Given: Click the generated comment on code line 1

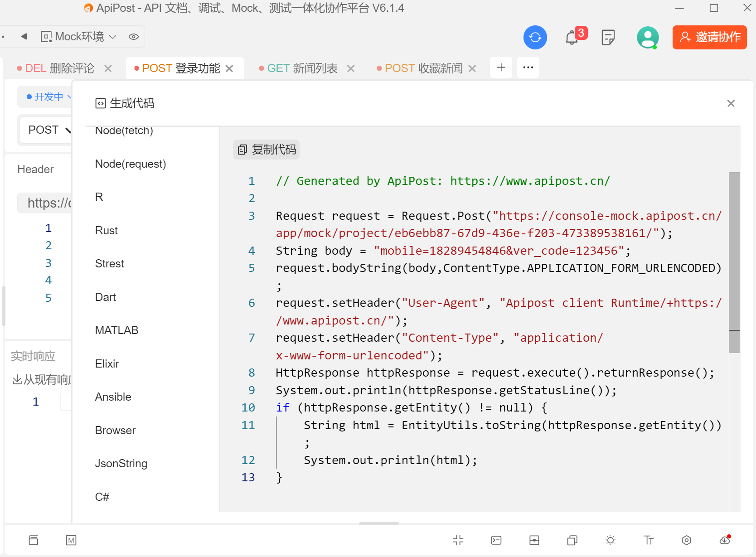Looking at the screenshot, I should 443,181.
